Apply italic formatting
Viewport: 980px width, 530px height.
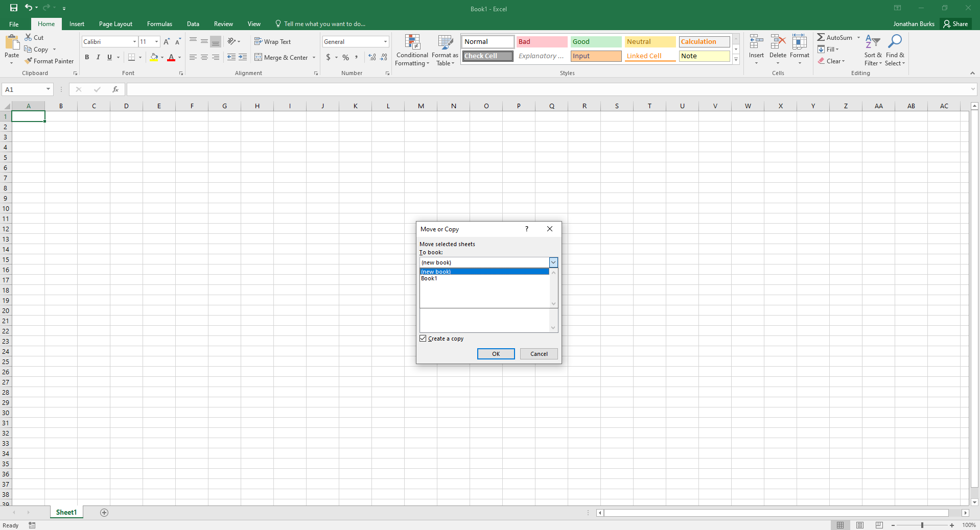98,57
